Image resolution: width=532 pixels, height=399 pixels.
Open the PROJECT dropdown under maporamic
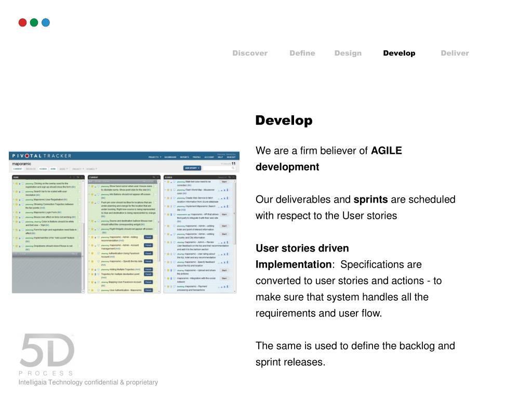pyautogui.click(x=78, y=169)
